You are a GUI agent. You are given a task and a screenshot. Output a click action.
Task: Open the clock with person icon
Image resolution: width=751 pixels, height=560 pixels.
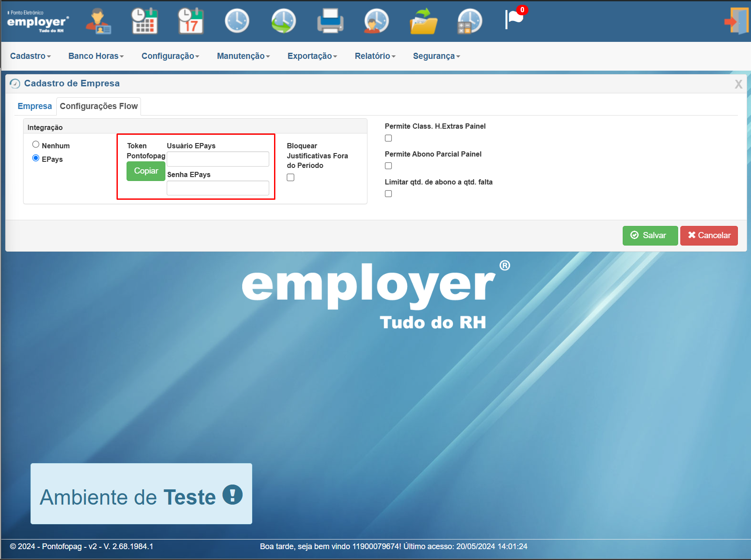click(376, 21)
